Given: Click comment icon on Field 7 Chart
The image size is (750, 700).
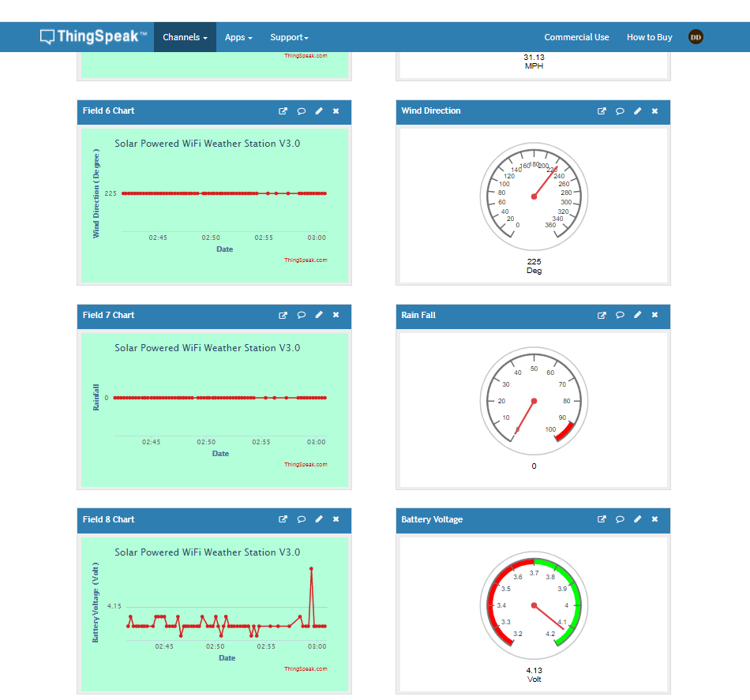Looking at the screenshot, I should [x=302, y=316].
